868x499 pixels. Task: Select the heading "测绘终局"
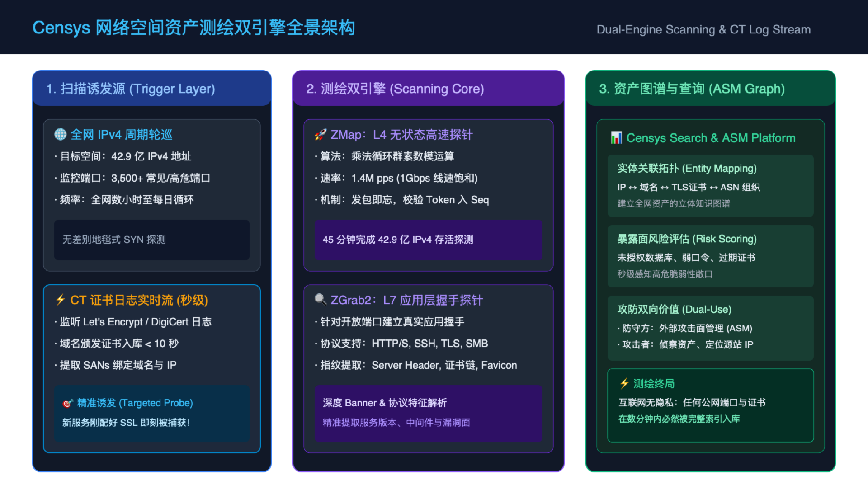tap(654, 383)
